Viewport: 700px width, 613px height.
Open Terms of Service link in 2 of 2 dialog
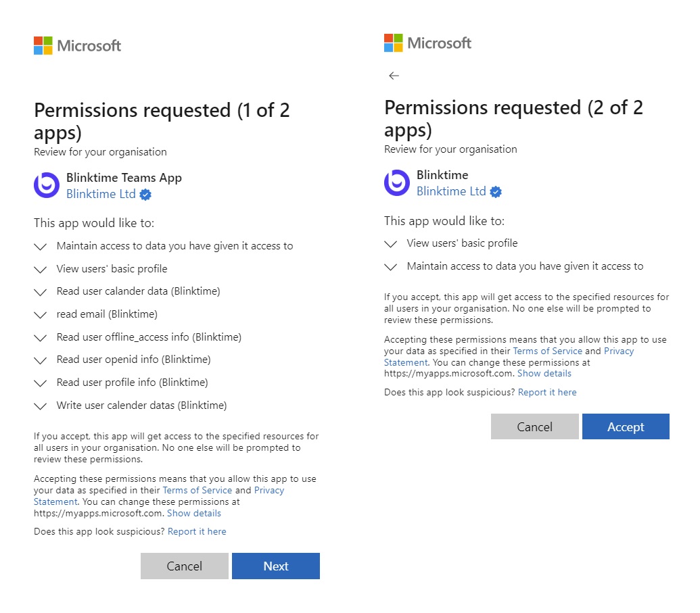(x=548, y=351)
